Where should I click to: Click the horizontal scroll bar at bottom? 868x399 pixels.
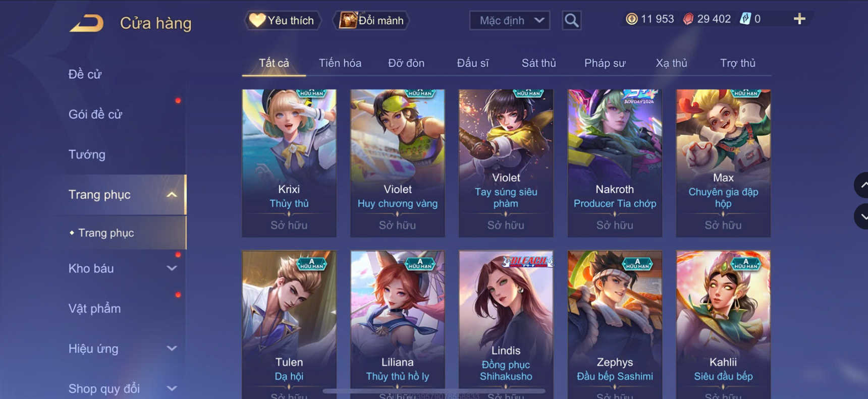(x=434, y=391)
